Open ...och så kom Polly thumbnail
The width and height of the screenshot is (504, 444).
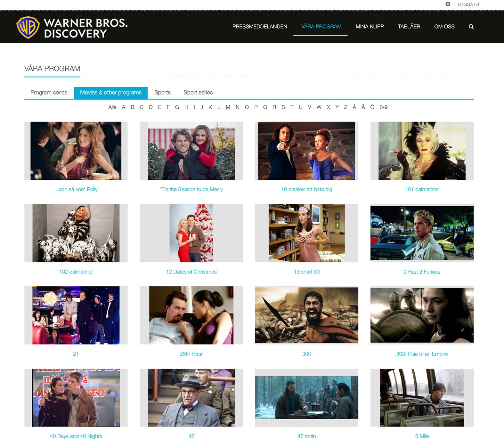point(76,151)
